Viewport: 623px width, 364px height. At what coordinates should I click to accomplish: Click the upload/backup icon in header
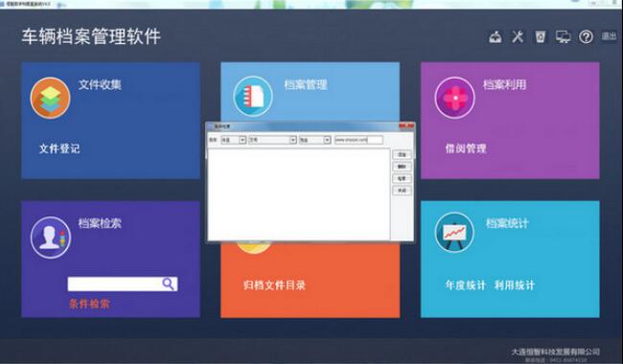coord(496,37)
